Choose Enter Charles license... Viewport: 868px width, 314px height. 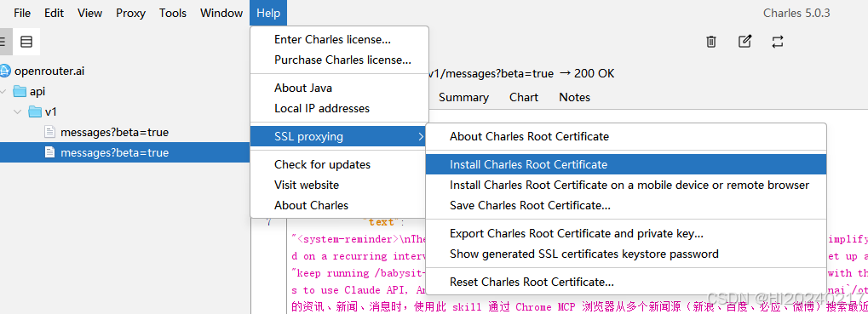tap(339, 39)
